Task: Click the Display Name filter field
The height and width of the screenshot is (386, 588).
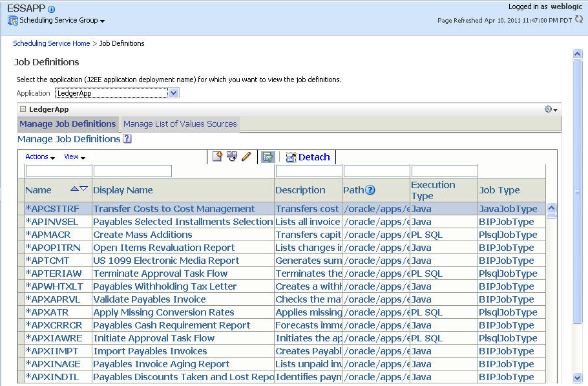Action: (132, 171)
